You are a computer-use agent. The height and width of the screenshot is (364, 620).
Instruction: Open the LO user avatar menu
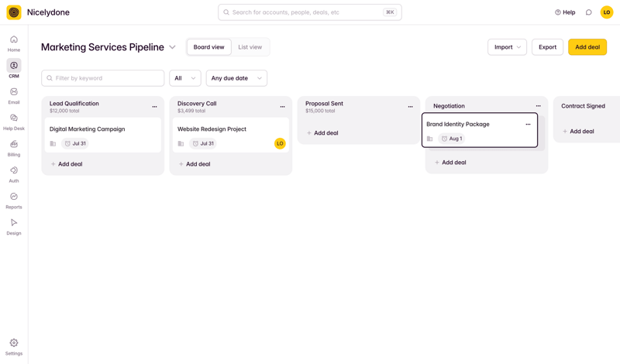pyautogui.click(x=607, y=12)
